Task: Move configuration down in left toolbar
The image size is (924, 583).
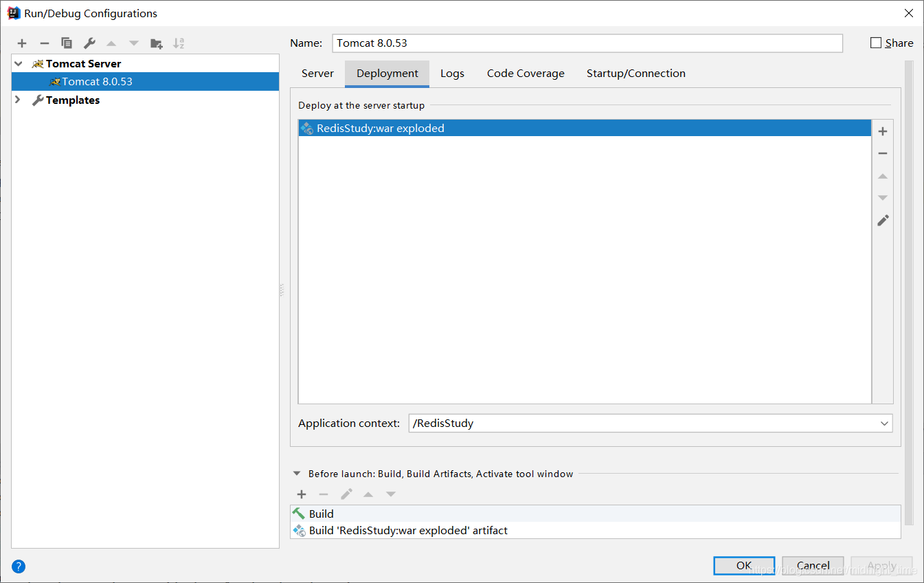Action: tap(134, 43)
